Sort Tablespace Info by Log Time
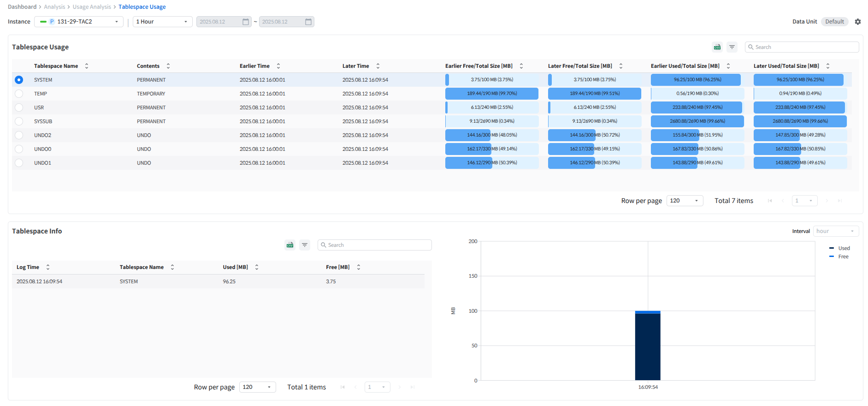This screenshot has height=406, width=868. click(x=48, y=267)
